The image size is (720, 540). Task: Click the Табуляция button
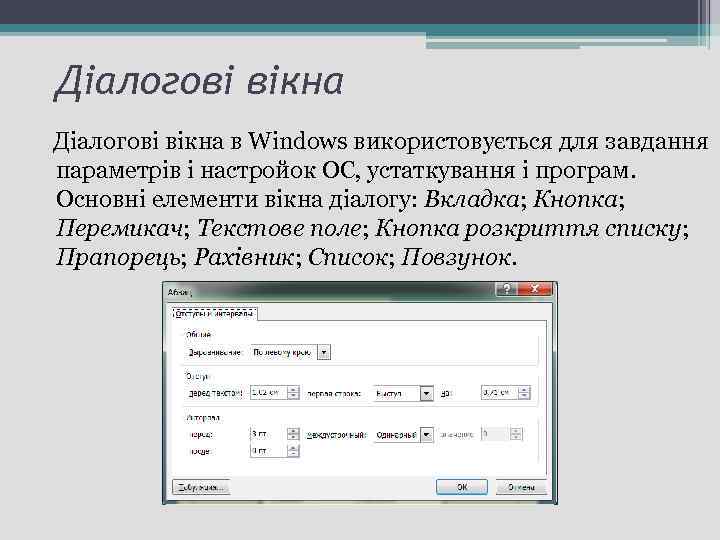point(201,487)
